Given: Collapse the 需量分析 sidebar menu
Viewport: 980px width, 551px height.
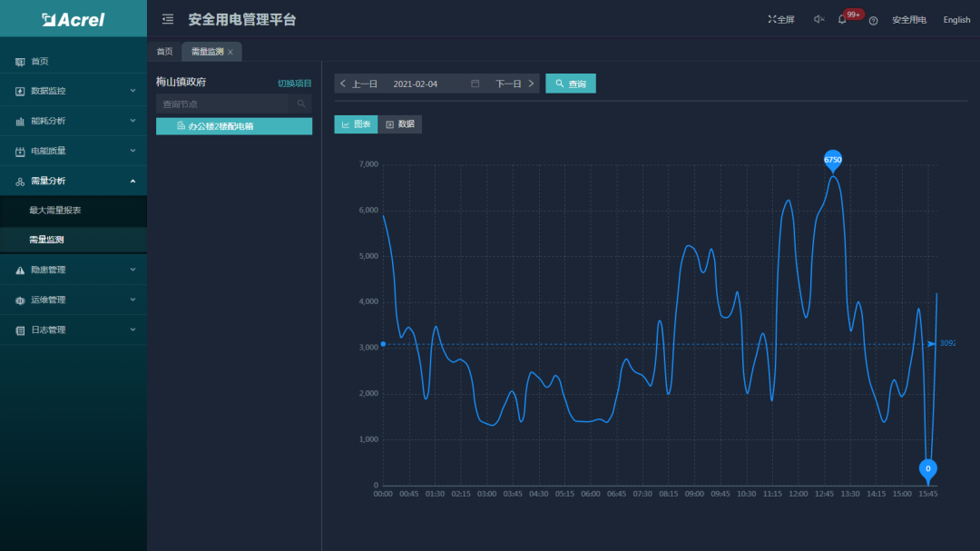Looking at the screenshot, I should 73,181.
